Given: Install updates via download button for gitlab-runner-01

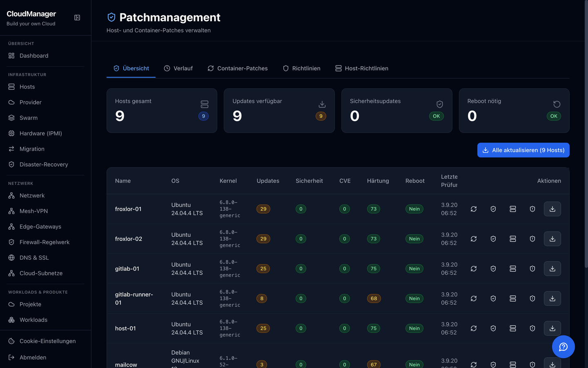Looking at the screenshot, I should pyautogui.click(x=552, y=298).
